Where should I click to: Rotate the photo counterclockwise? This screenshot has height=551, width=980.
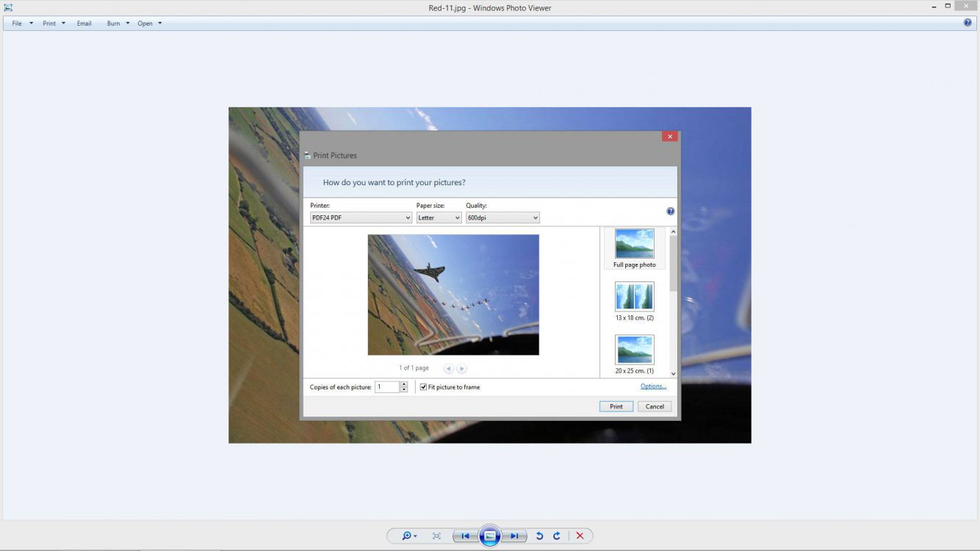click(539, 536)
